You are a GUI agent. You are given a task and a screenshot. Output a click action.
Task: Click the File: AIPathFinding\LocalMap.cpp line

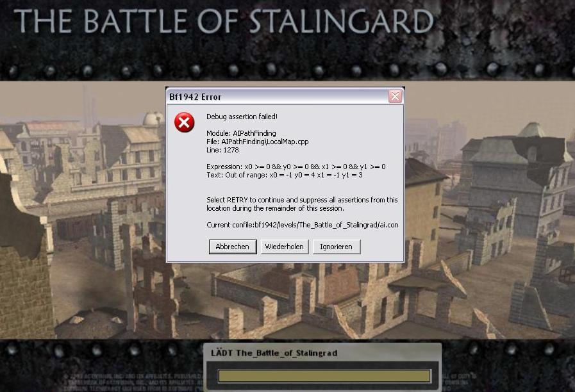pos(257,142)
